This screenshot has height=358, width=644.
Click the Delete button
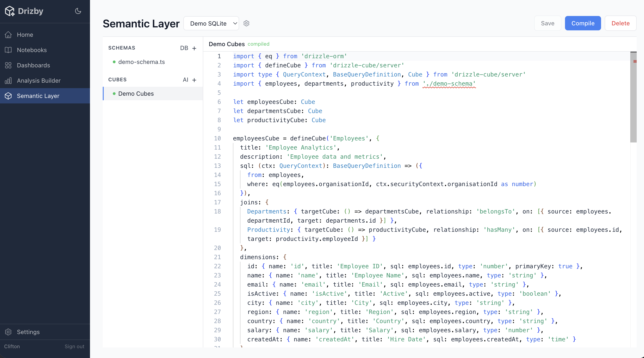pos(621,23)
